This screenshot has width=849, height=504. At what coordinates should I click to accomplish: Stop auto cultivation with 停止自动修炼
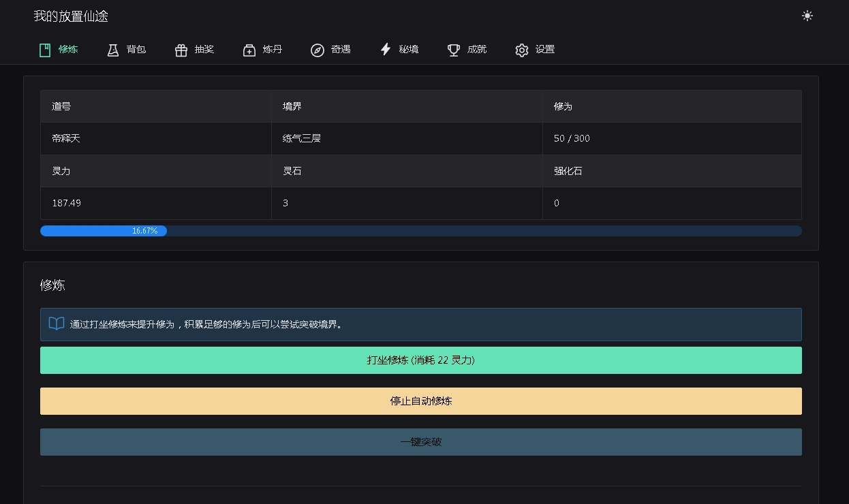tap(420, 401)
